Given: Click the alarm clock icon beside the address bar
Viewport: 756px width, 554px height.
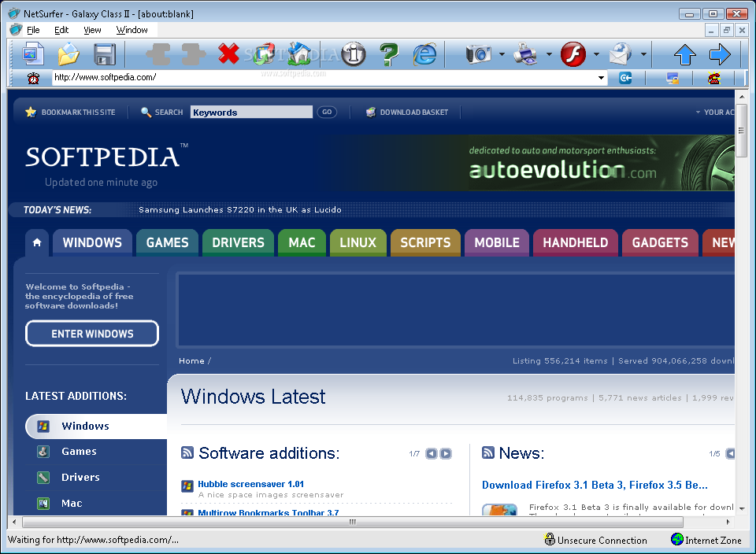Looking at the screenshot, I should click(x=33, y=78).
